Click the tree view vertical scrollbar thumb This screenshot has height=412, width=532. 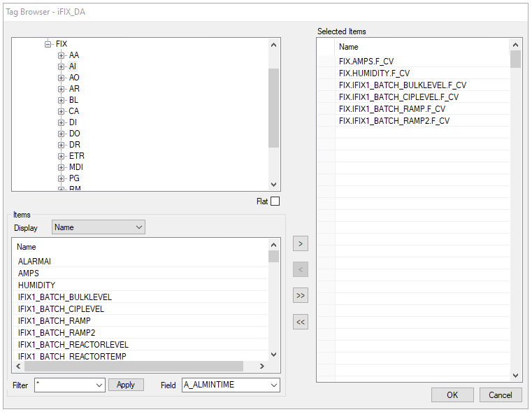274,108
